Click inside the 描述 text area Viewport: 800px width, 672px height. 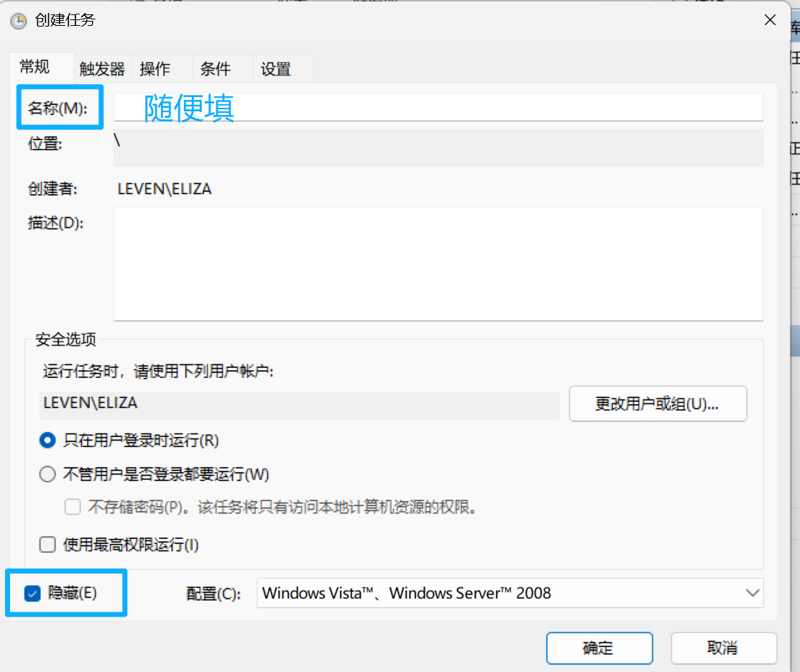(438, 263)
